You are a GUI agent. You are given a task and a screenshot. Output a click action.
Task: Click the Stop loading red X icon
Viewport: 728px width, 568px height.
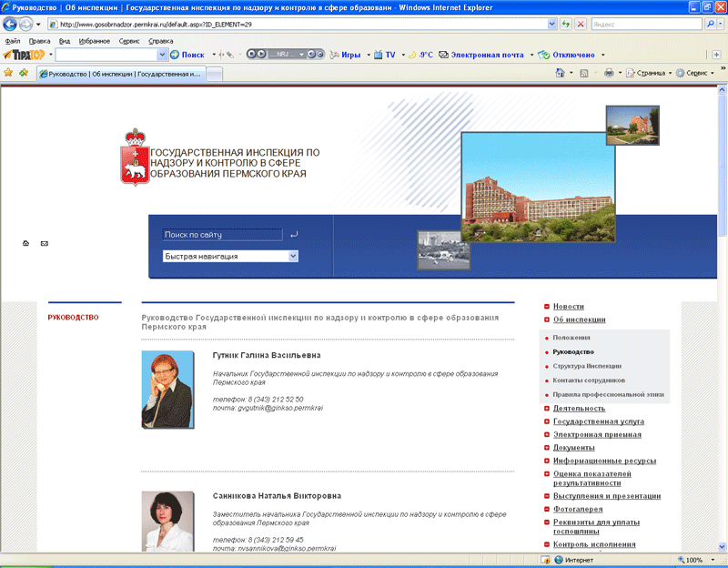(x=581, y=24)
